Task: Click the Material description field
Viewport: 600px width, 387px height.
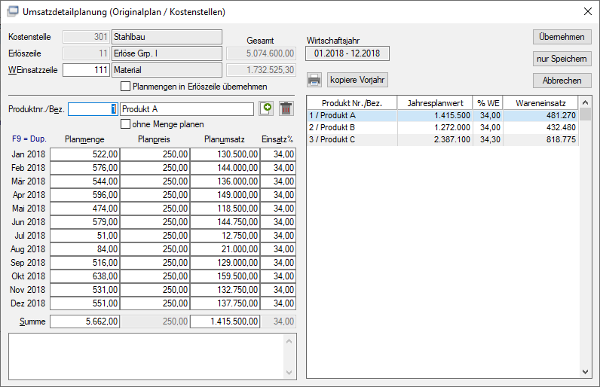Action: 167,70
